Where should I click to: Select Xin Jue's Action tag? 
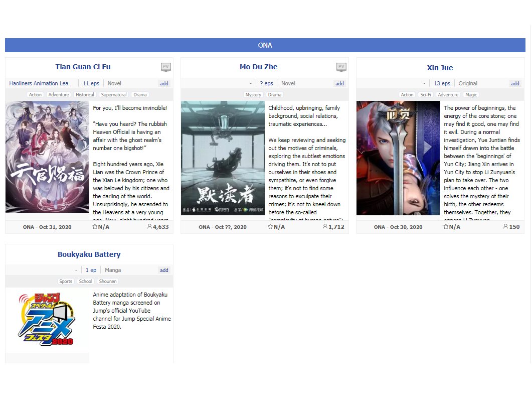pos(407,95)
